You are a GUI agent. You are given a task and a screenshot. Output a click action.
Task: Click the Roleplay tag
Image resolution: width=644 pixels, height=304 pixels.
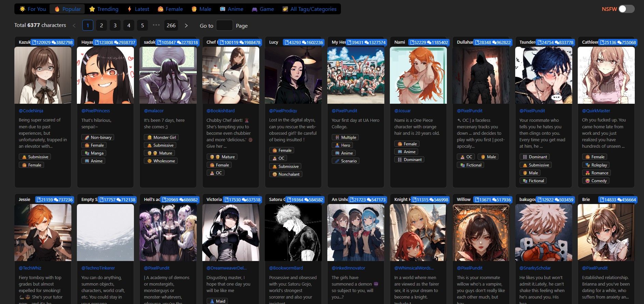(596, 165)
